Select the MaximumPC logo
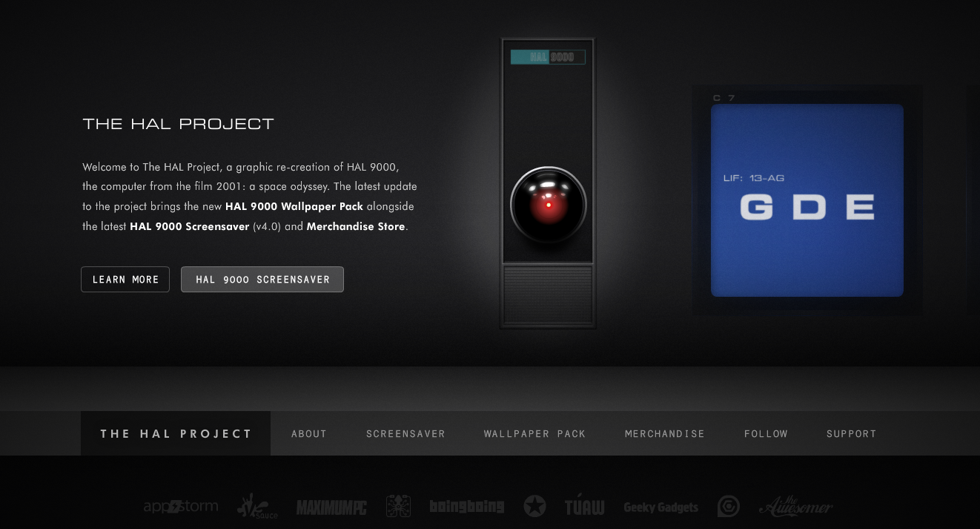Image resolution: width=980 pixels, height=529 pixels. click(331, 507)
